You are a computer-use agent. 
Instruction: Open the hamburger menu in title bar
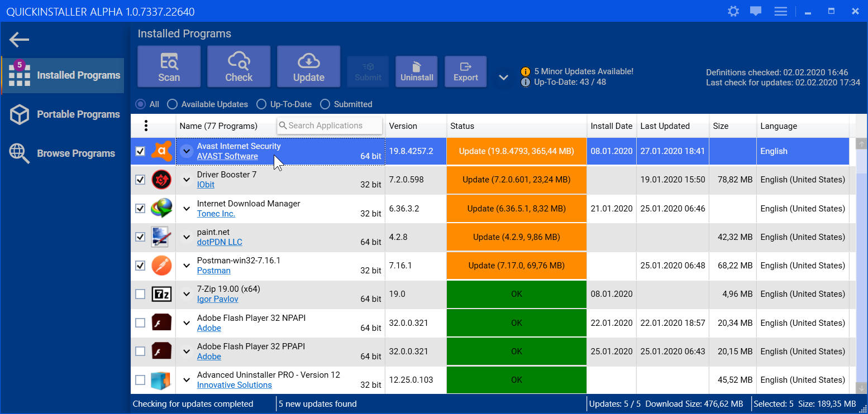pyautogui.click(x=780, y=11)
